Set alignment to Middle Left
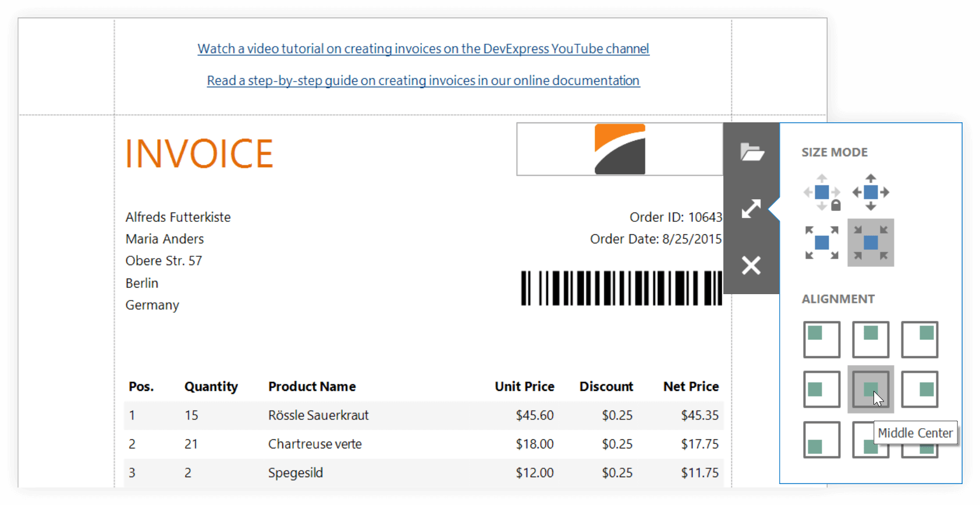 [x=822, y=389]
